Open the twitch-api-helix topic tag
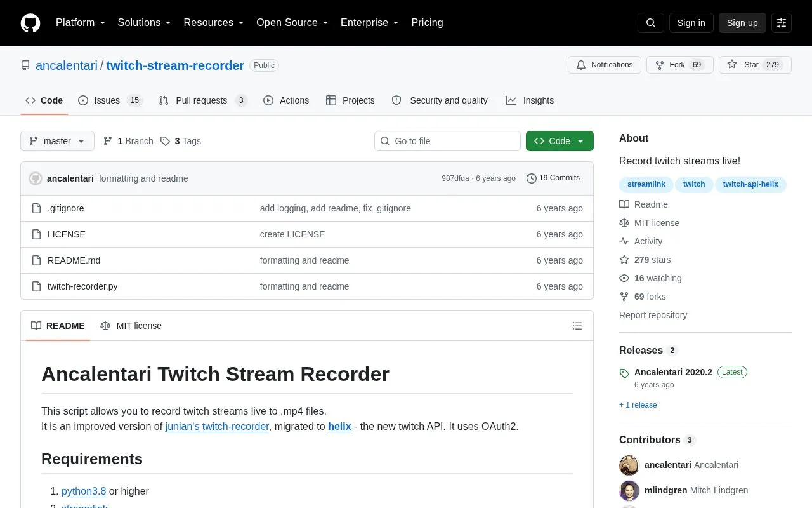Screen dimensions: 812x508 pos(750,184)
